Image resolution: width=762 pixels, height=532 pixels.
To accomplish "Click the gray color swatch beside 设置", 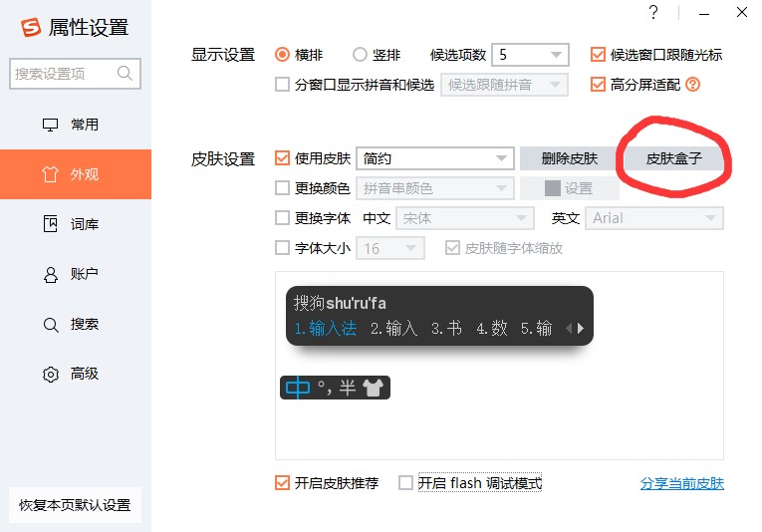I will [x=553, y=188].
